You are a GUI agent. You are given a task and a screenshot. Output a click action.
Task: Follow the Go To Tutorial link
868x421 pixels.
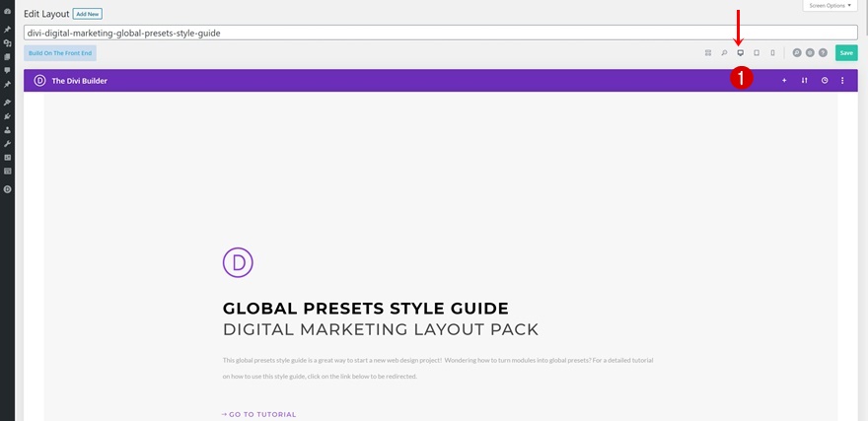(259, 414)
